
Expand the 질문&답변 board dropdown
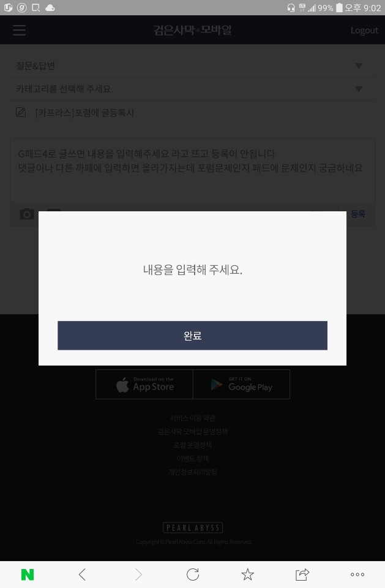pyautogui.click(x=193, y=66)
